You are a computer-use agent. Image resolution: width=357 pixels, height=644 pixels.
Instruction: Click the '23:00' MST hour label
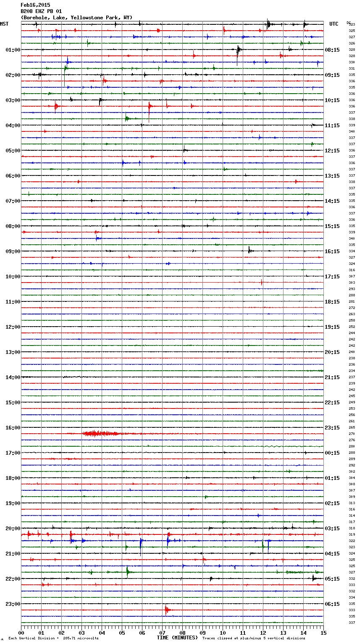coord(13,604)
